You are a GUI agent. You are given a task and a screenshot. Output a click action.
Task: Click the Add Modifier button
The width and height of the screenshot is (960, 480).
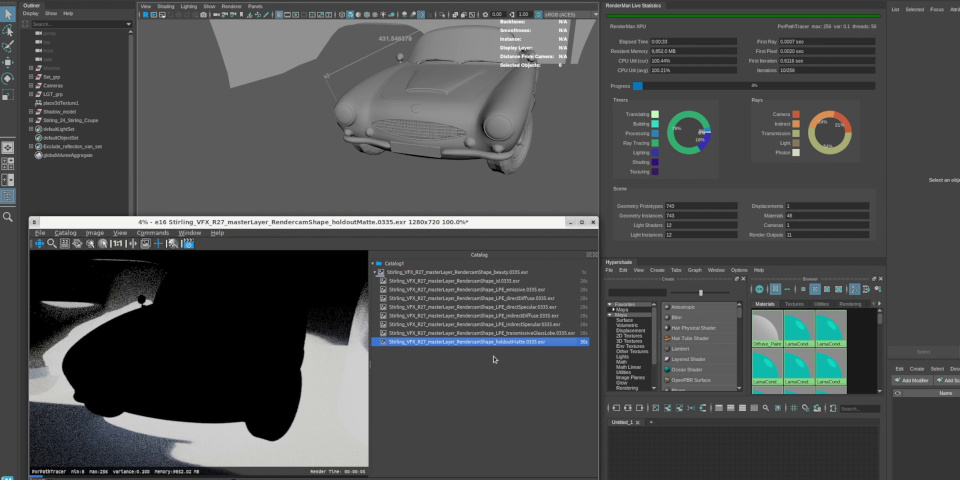912,380
